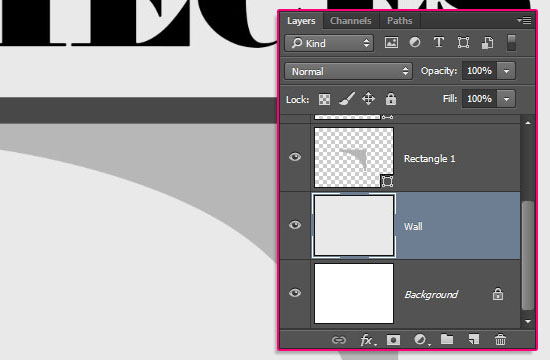Switch to the Paths tab
The image size is (550, 360).
coord(400,21)
